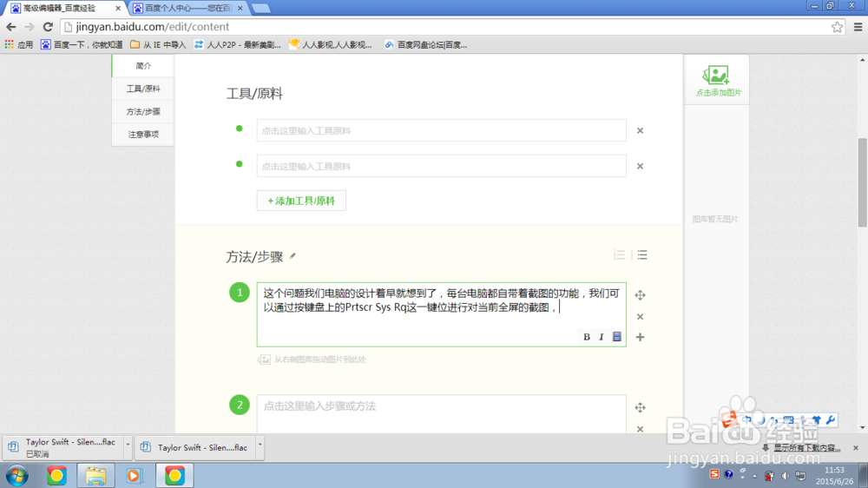
Task: Switch steps to bulleted list style
Action: (642, 254)
